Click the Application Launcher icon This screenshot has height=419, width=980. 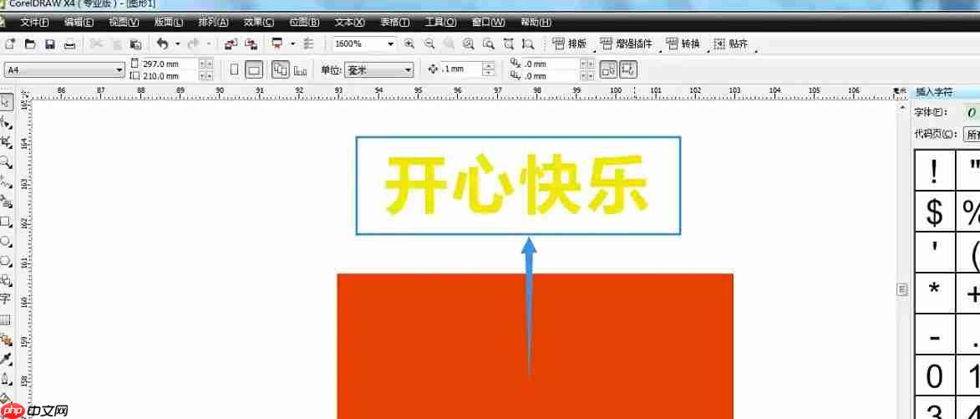(x=277, y=43)
